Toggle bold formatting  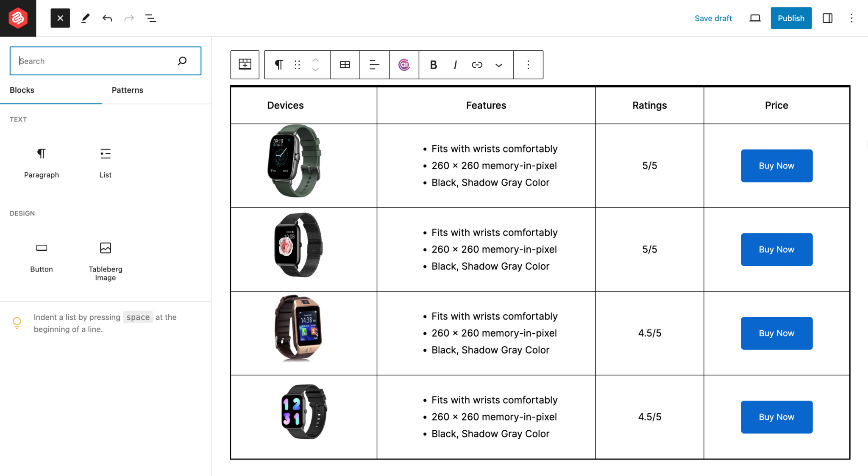[x=433, y=65]
